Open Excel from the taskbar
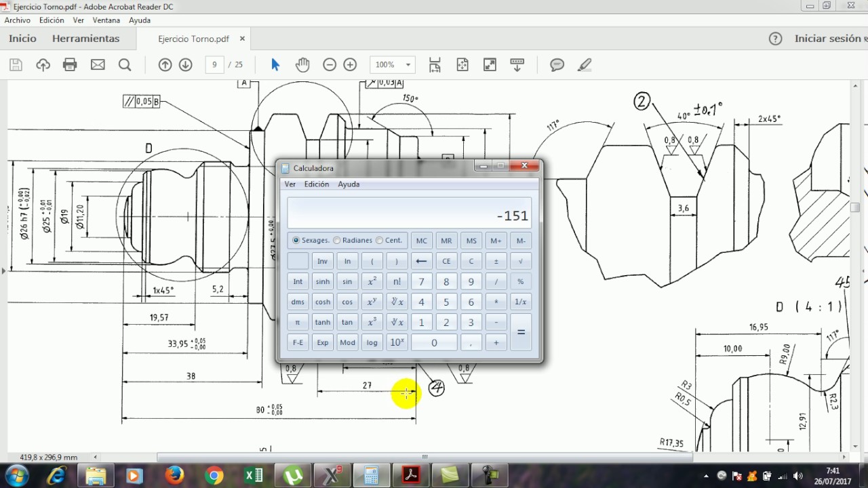 click(x=254, y=476)
